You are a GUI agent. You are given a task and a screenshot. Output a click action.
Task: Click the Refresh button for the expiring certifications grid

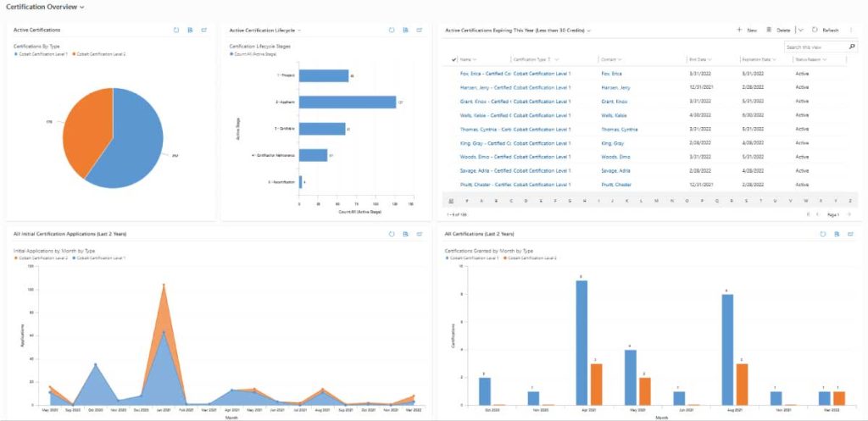(825, 30)
